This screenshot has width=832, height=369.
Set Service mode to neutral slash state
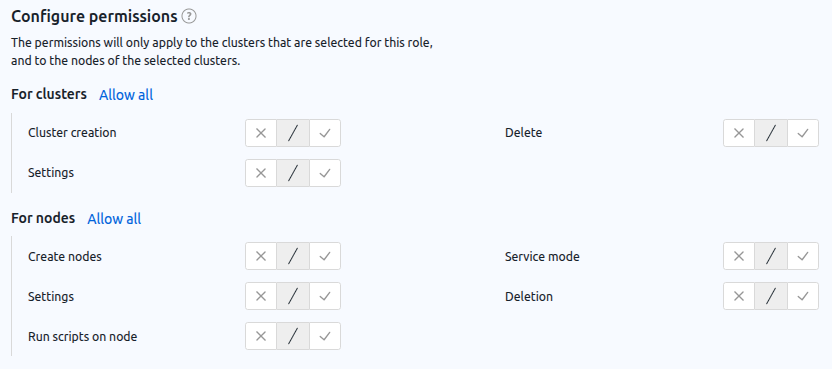pos(771,256)
